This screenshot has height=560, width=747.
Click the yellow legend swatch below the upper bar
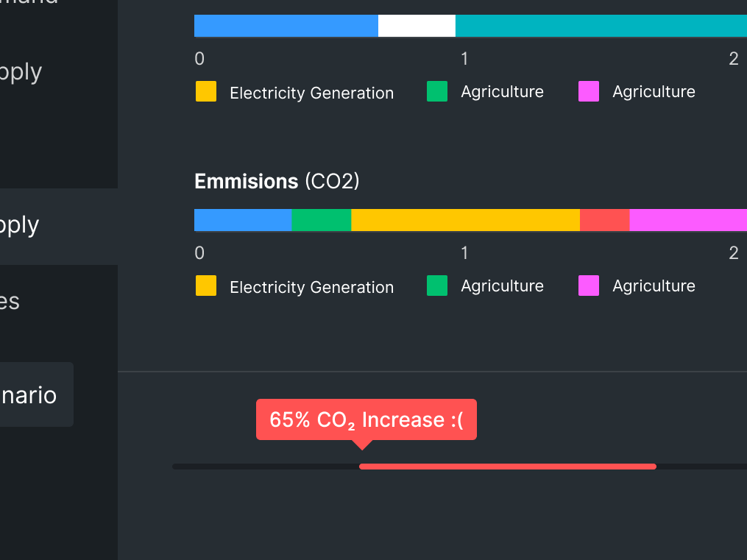click(x=206, y=91)
